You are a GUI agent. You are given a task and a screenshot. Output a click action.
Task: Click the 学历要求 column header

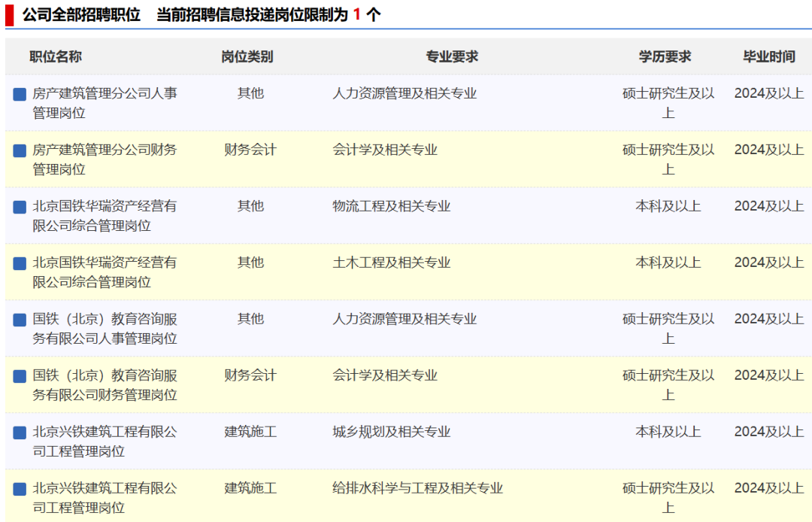click(665, 56)
